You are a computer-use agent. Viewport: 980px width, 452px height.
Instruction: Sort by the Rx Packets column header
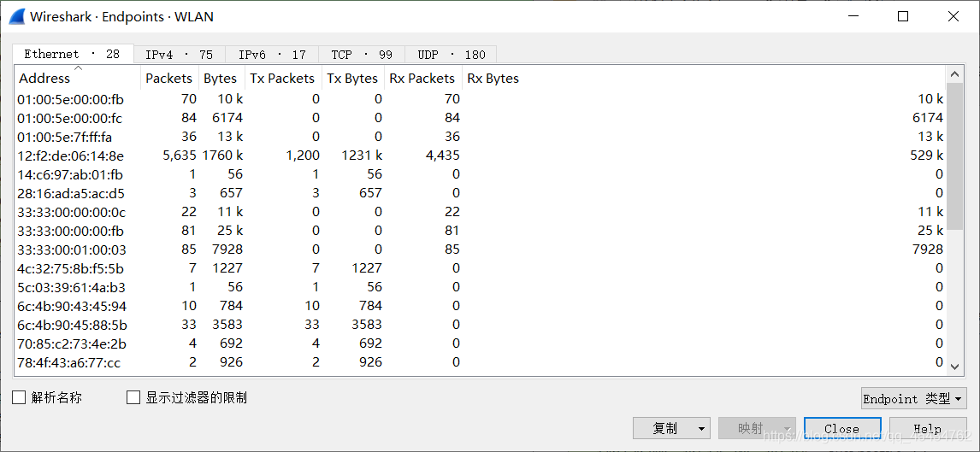[x=423, y=78]
